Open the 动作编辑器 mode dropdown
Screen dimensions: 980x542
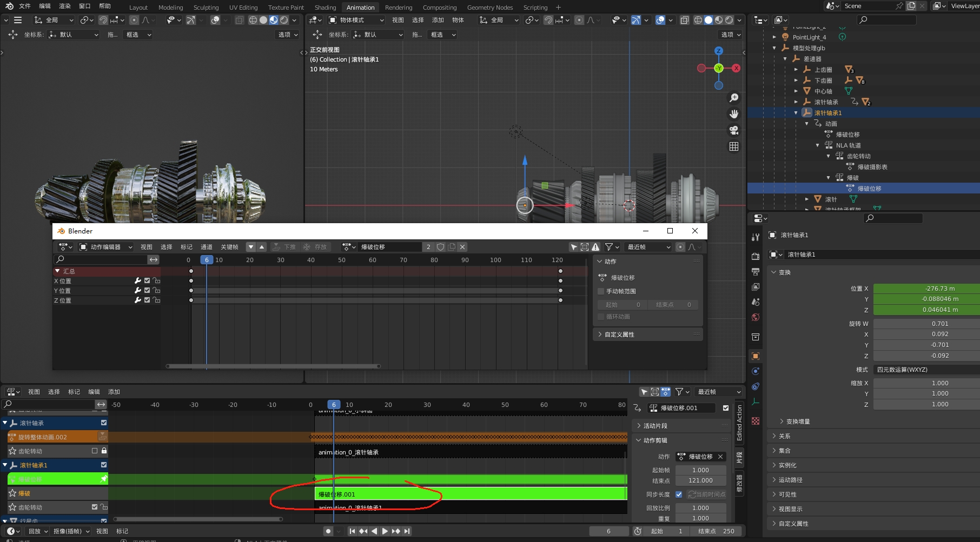106,247
